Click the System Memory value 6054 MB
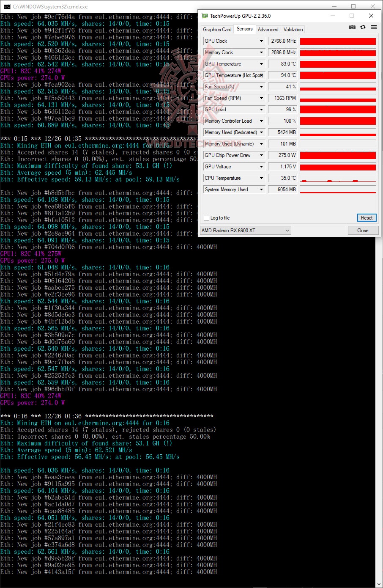 283,190
